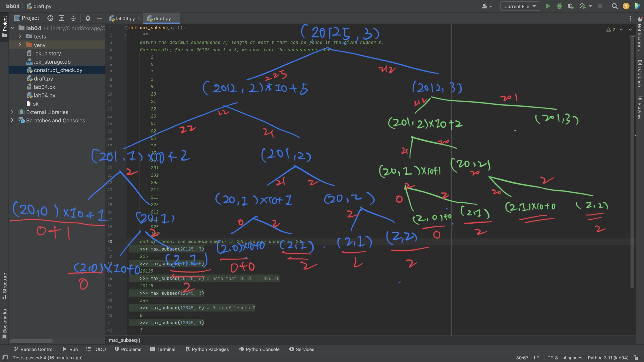Click the Project panel horizontal scrollbar
Screen dimensions: 644x362
[x=31, y=341]
